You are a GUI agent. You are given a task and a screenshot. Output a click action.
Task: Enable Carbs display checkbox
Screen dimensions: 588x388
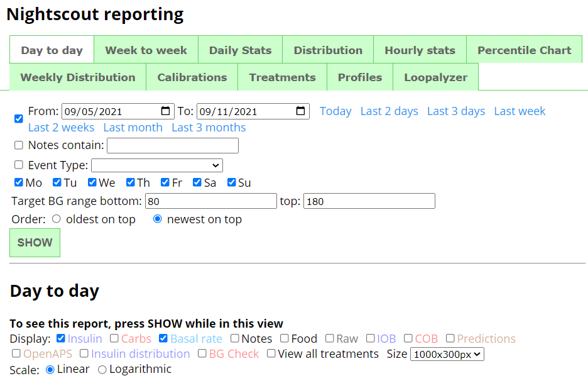(x=114, y=338)
